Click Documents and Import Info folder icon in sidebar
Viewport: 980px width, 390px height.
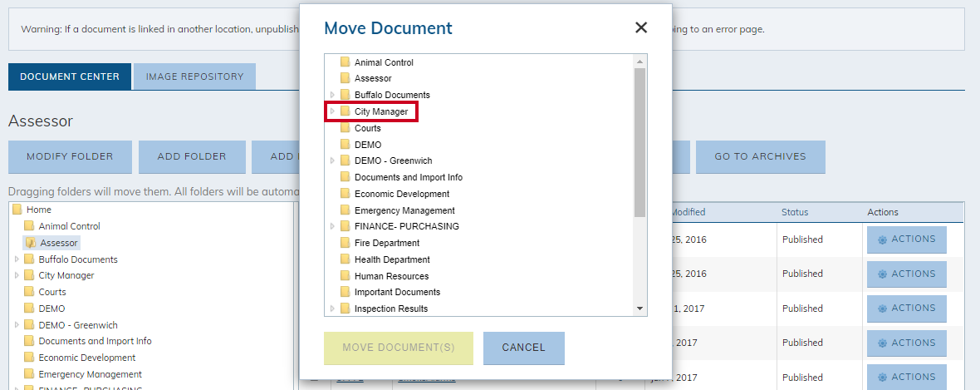pyautogui.click(x=29, y=341)
